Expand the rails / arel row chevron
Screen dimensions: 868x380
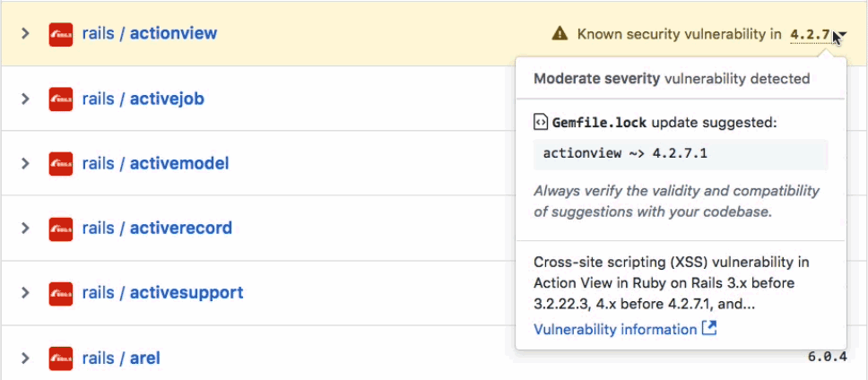pyautogui.click(x=24, y=358)
